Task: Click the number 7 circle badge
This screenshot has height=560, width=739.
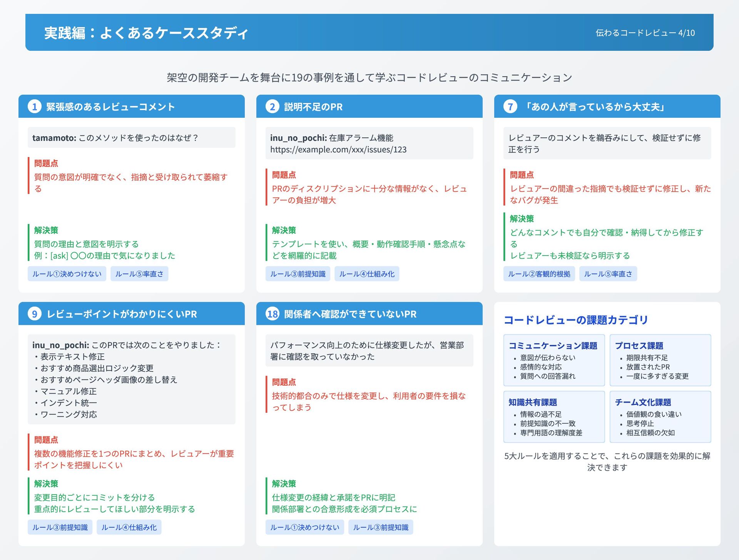Action: pos(510,107)
